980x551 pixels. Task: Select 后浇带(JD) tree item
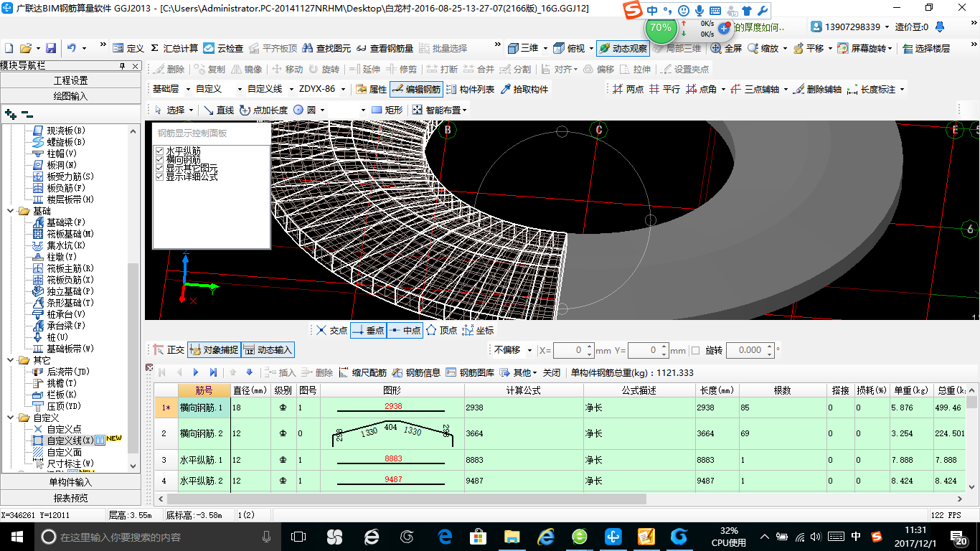[x=68, y=372]
